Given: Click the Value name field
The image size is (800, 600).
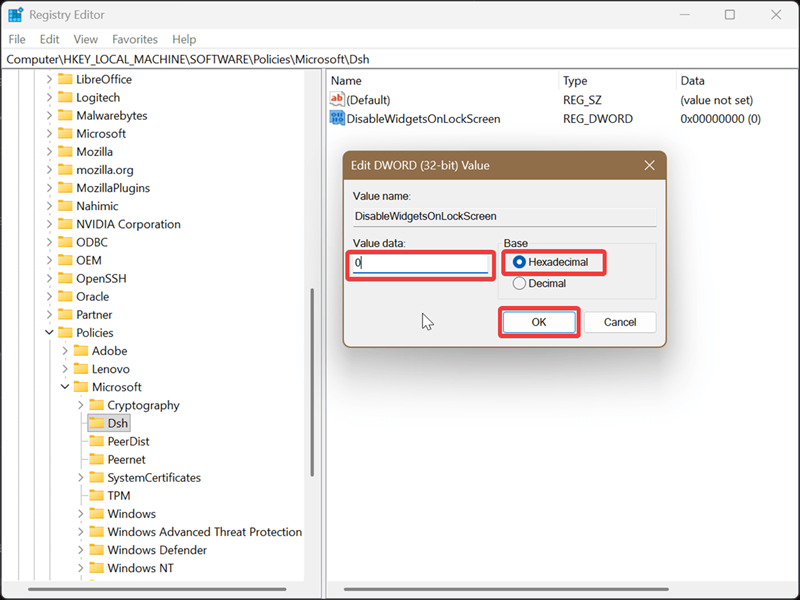Looking at the screenshot, I should [x=505, y=216].
